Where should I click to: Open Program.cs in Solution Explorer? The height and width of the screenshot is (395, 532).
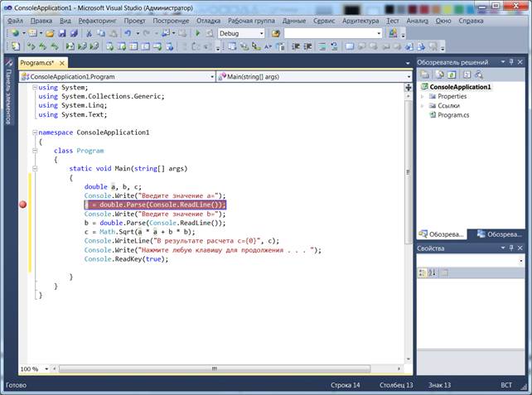[453, 115]
